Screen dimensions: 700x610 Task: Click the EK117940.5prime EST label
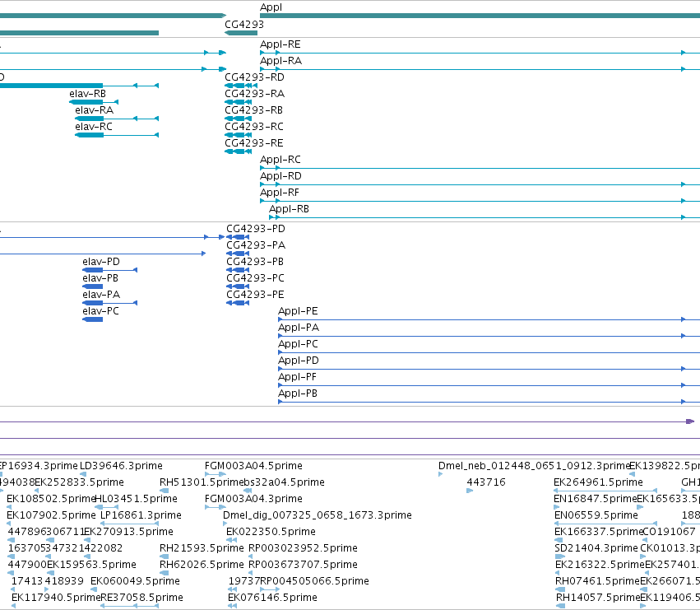point(56,598)
